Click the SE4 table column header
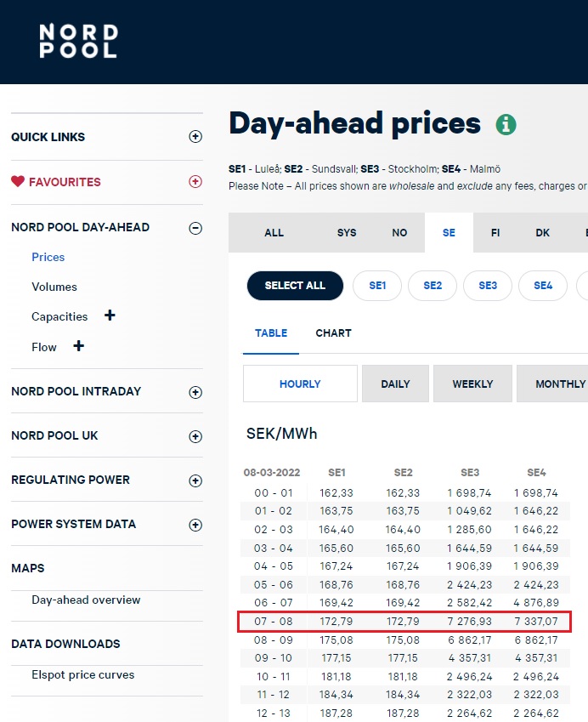Viewport: 588px width, 722px height. pyautogui.click(x=536, y=473)
